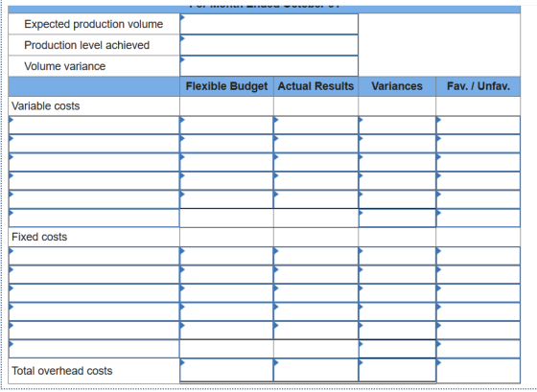The image size is (537, 392).
Task: Select first fixed cost row Actual Results cell
Action: [x=315, y=256]
